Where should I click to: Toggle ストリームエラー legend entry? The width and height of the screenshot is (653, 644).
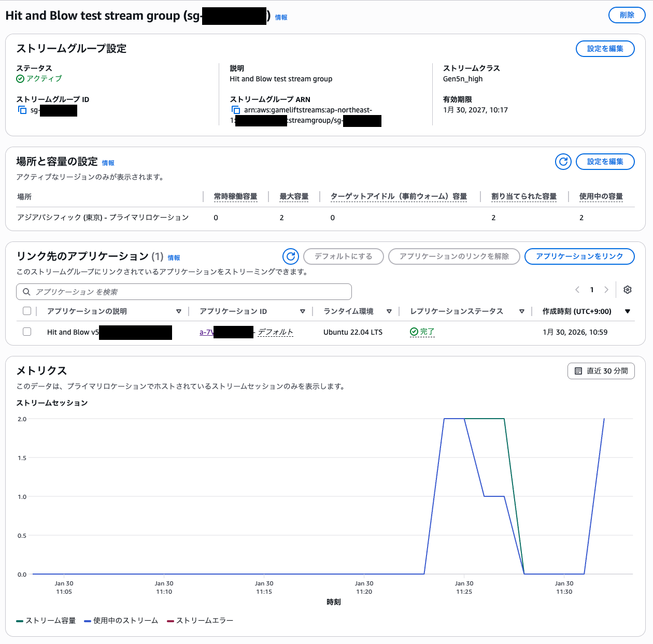[x=200, y=621]
